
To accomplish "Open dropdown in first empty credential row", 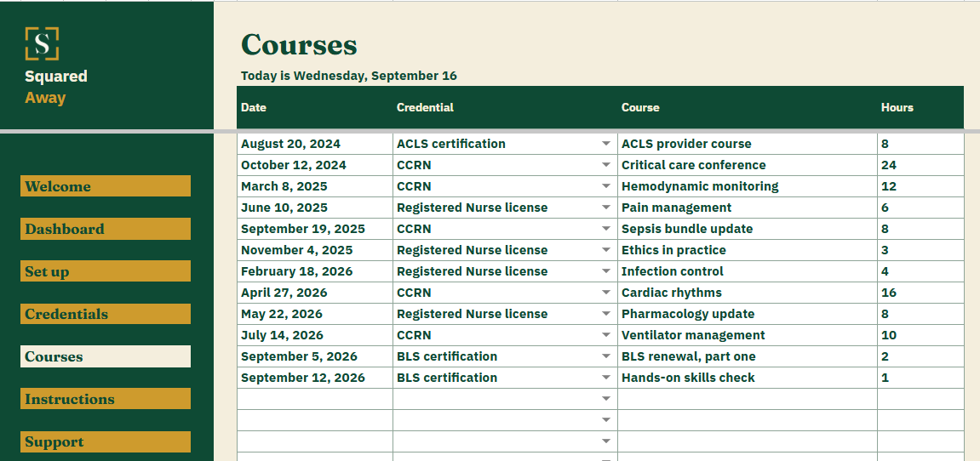I will tap(605, 399).
